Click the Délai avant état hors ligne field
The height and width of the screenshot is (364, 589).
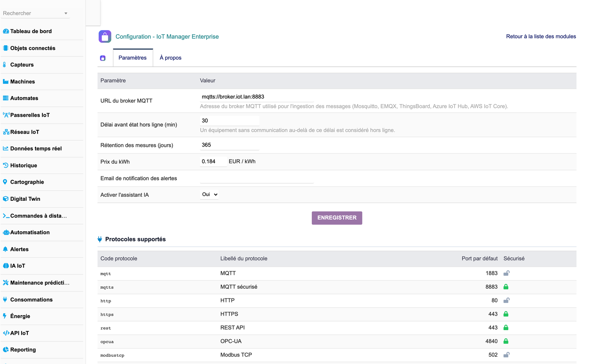click(x=229, y=121)
